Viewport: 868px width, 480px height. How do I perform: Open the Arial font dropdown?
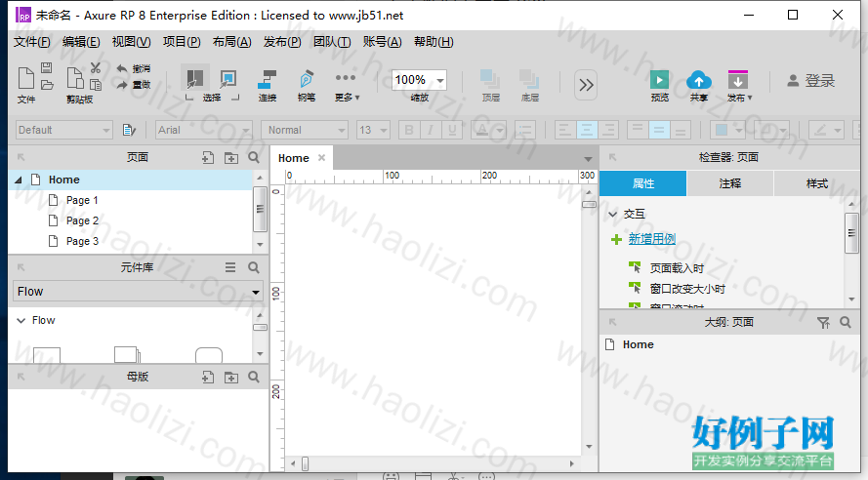[x=204, y=130]
